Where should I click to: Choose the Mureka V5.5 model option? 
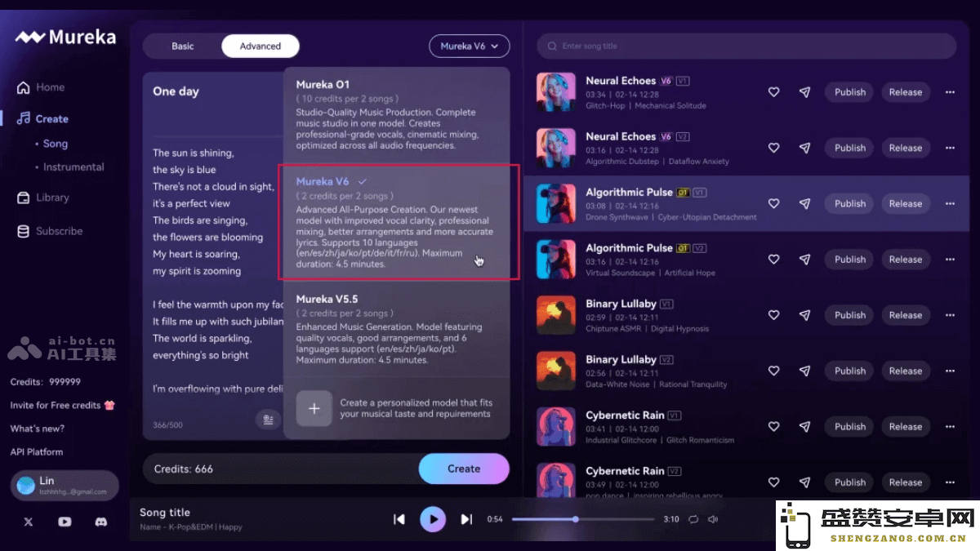(x=397, y=329)
